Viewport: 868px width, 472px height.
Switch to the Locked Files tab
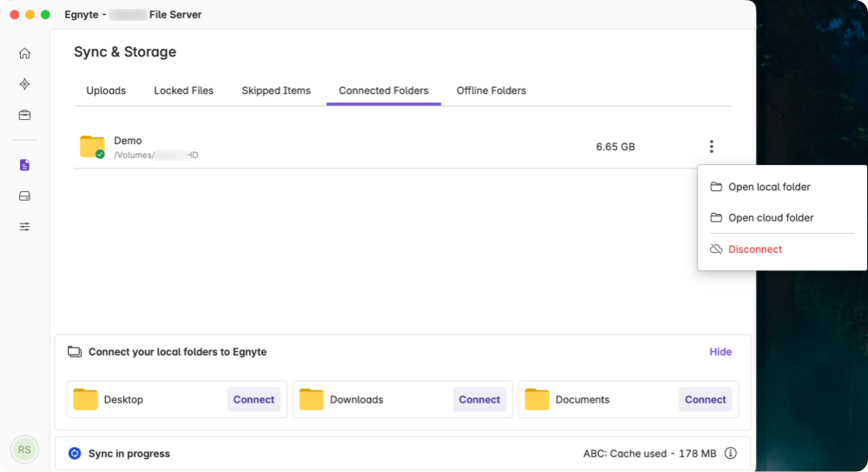(x=184, y=90)
